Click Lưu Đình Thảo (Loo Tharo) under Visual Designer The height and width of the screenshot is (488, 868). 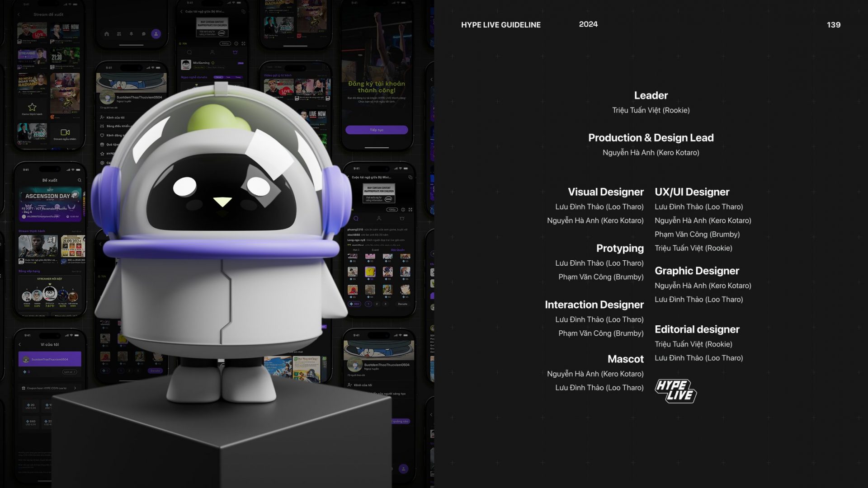coord(599,207)
